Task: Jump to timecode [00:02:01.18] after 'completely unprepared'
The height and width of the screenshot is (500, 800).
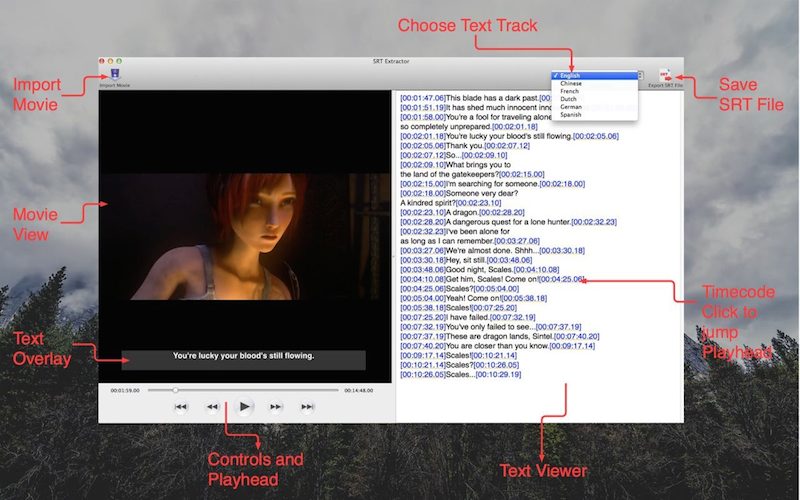Action: point(515,127)
